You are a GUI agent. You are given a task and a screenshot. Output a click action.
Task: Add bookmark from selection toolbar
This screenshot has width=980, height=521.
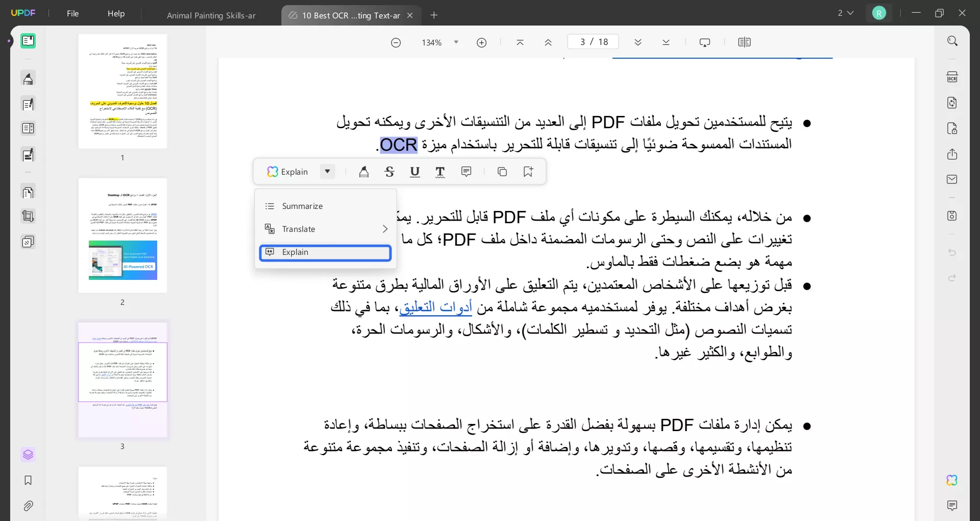click(x=528, y=172)
